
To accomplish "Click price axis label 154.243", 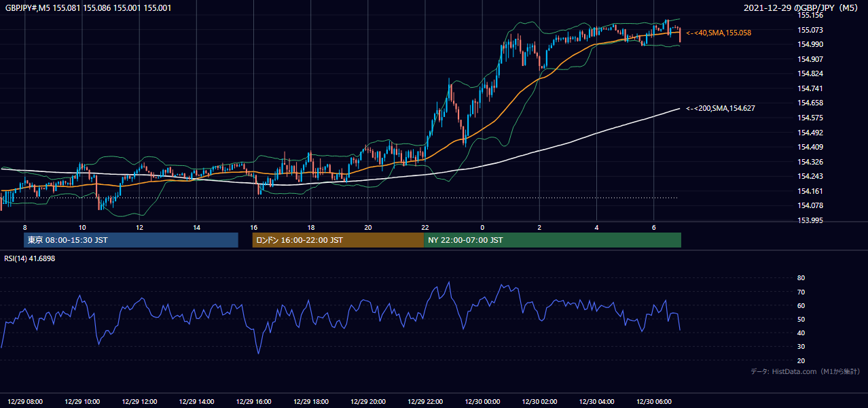I will pos(811,176).
